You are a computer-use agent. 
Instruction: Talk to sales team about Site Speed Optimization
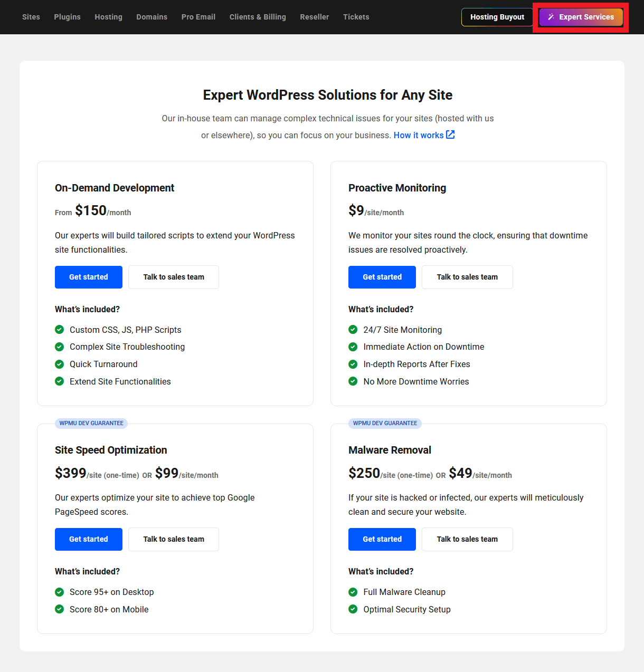pyautogui.click(x=174, y=539)
